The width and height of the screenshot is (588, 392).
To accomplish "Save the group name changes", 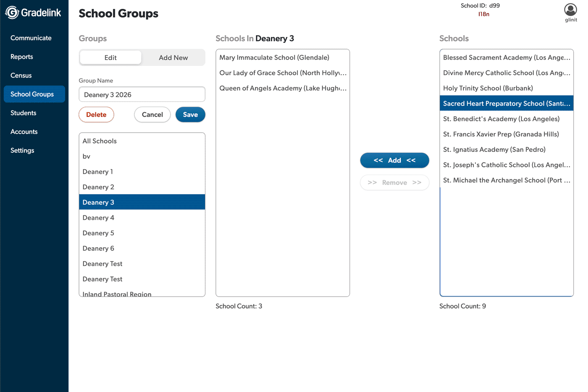I will [x=190, y=115].
